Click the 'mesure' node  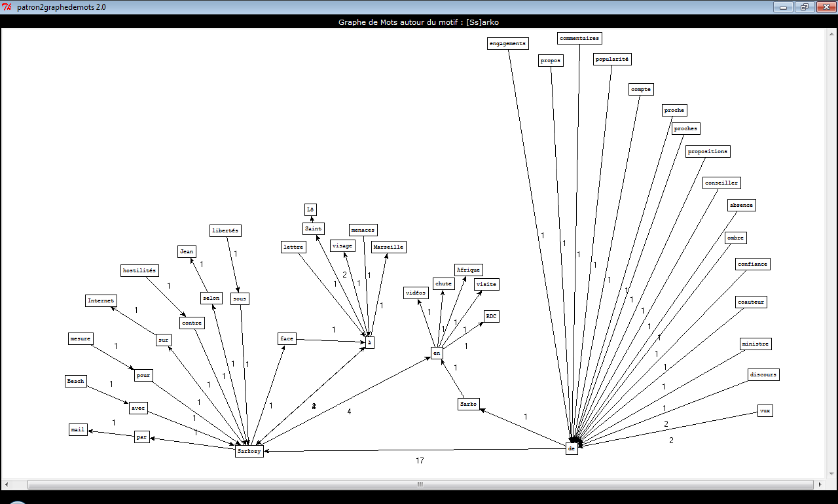pos(81,338)
